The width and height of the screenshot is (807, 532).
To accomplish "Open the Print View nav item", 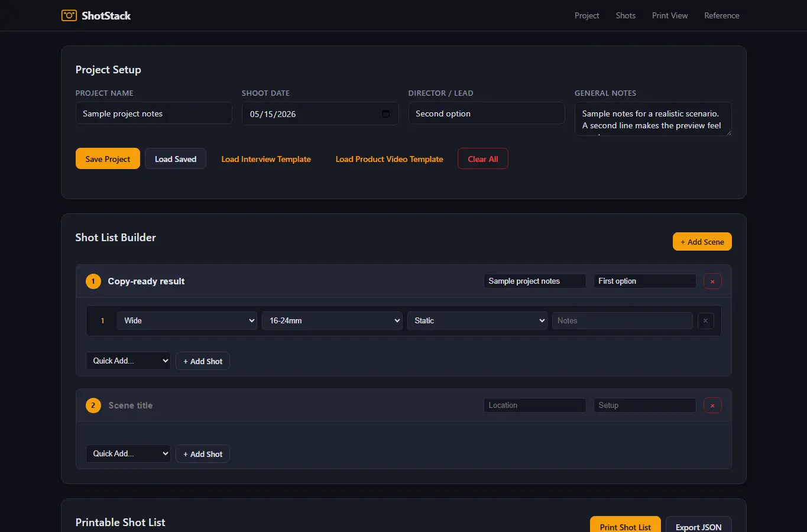I will tap(670, 15).
